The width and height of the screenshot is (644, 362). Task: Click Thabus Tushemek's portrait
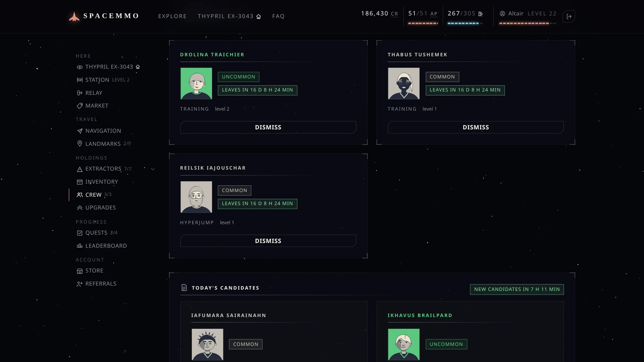click(404, 83)
